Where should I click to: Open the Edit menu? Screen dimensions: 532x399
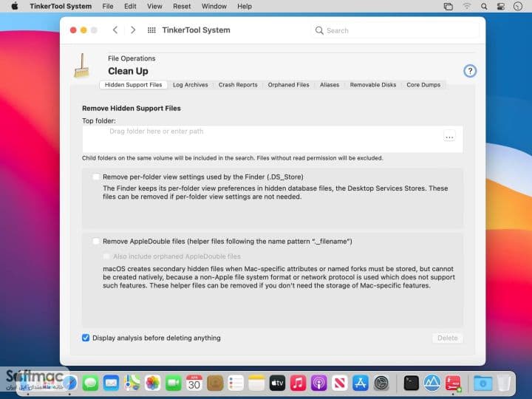point(130,7)
